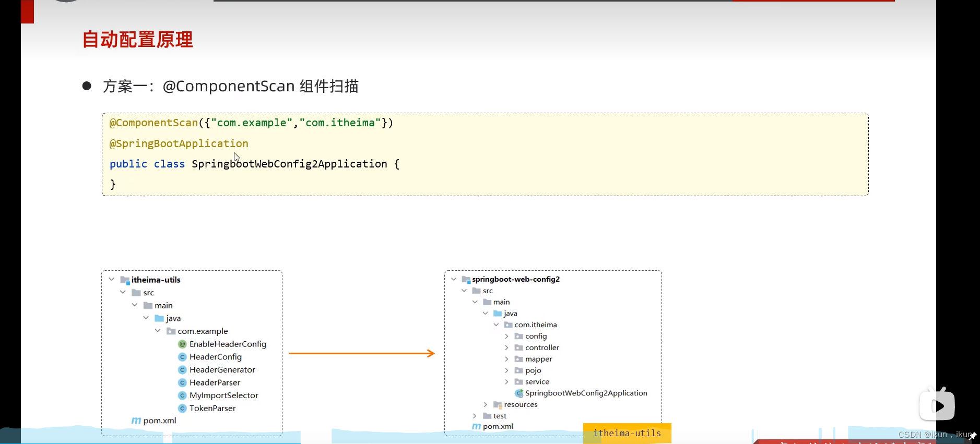Click the "com.example" string in code
This screenshot has width=980, height=444.
tap(252, 123)
